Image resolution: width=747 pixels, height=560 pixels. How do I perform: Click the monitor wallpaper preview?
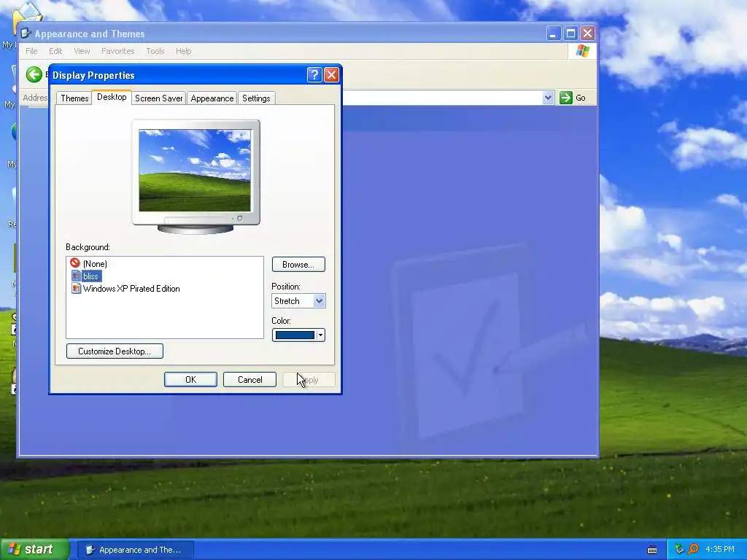pyautogui.click(x=195, y=170)
